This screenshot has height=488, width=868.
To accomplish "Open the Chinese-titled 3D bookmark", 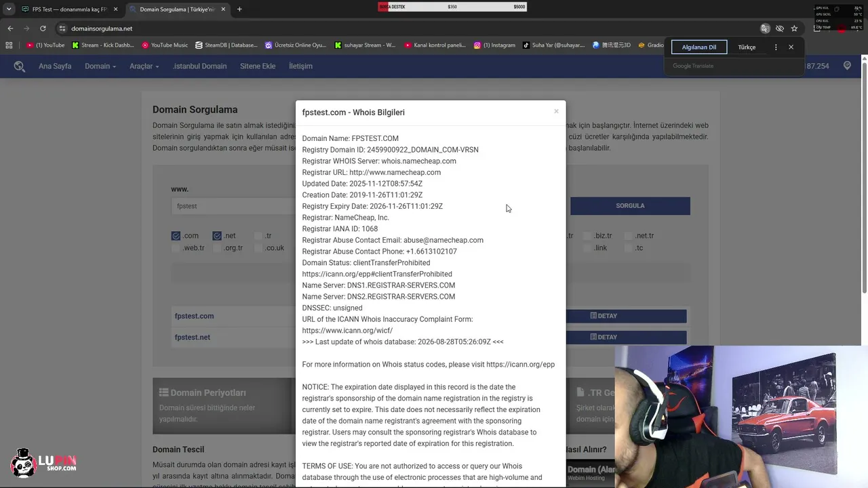I will point(612,45).
